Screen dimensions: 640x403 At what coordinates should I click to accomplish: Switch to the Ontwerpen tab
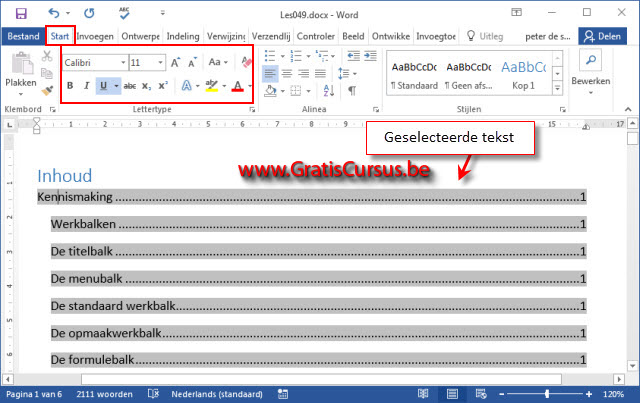click(140, 36)
